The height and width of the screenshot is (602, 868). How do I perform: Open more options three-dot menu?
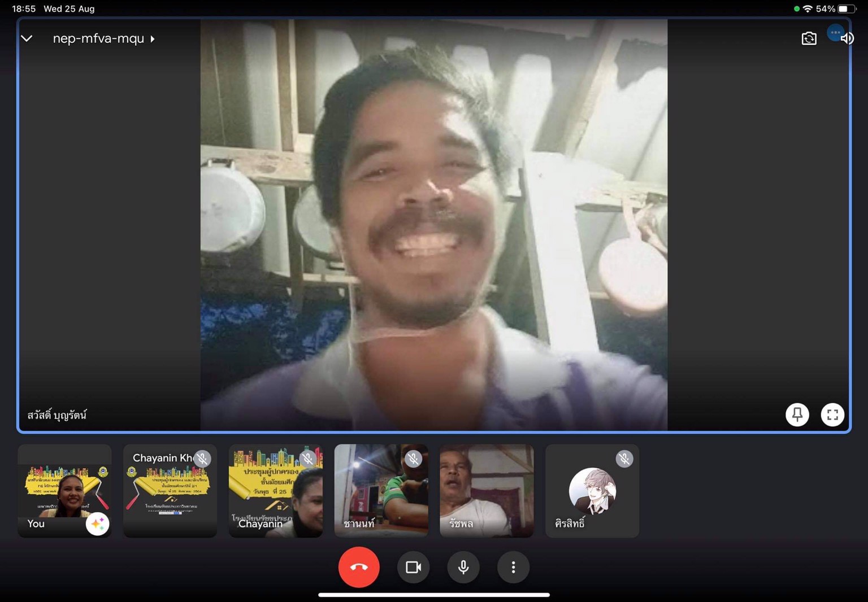pyautogui.click(x=513, y=567)
